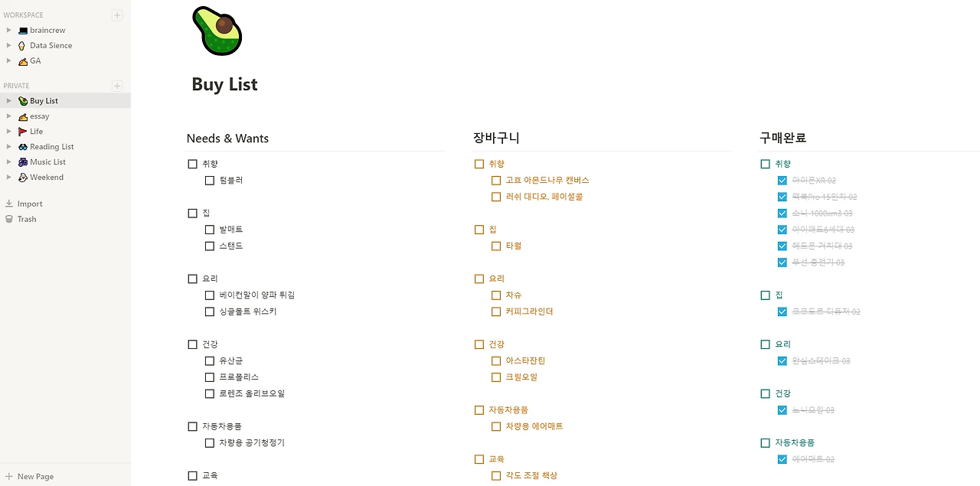Click the avocado page icon above the Buy List title

click(217, 31)
